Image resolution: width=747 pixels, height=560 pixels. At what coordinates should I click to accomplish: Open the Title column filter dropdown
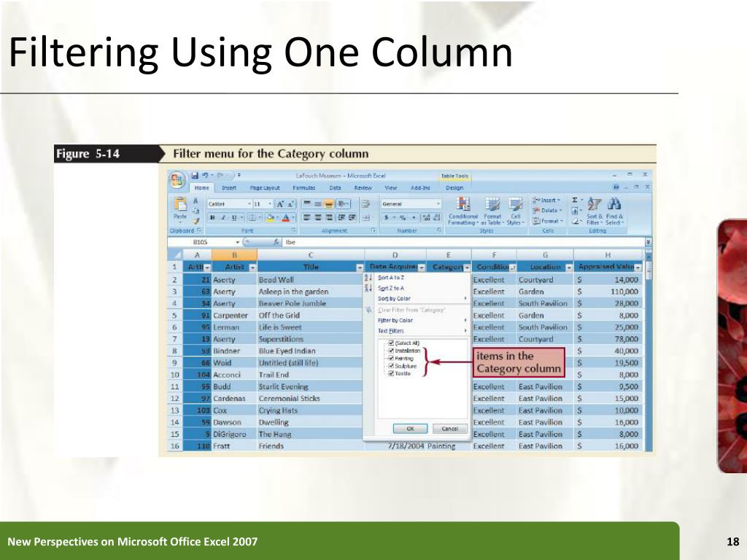pyautogui.click(x=360, y=268)
